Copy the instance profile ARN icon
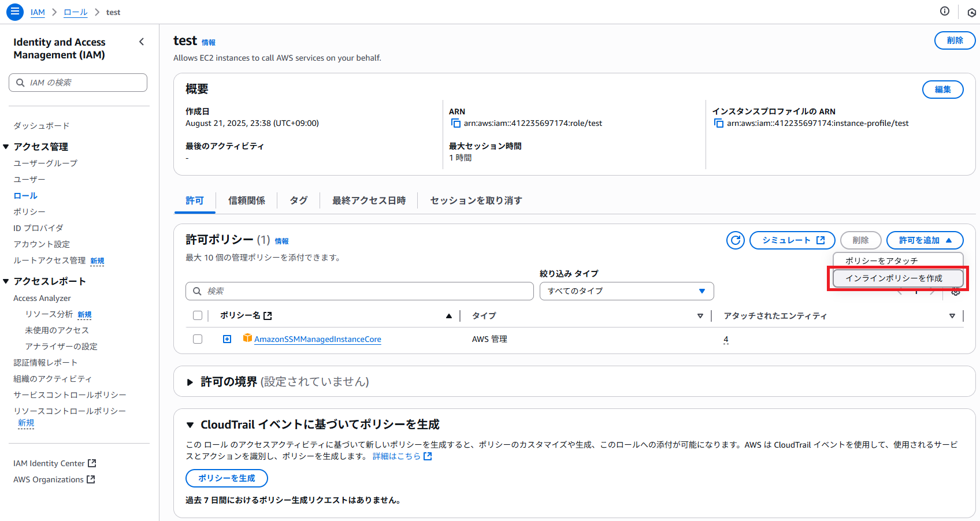Image resolution: width=980 pixels, height=521 pixels. click(x=718, y=123)
